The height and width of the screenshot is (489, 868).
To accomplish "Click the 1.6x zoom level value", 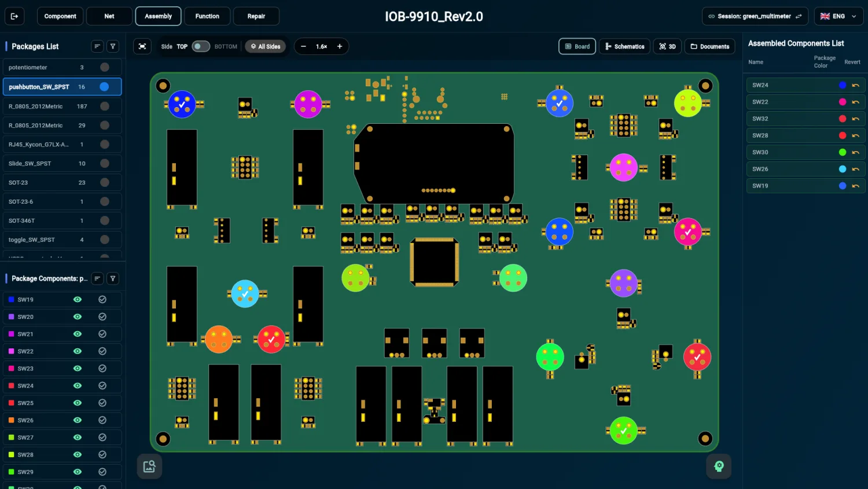I will [x=321, y=46].
